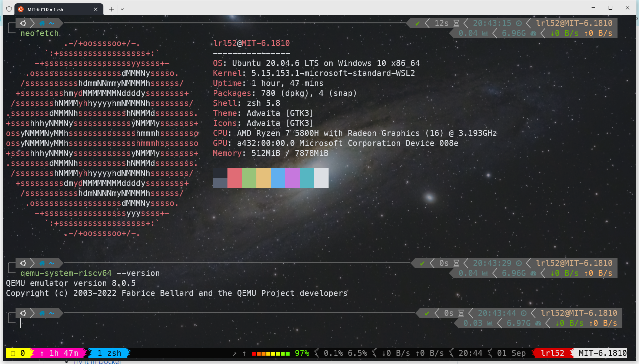Click the red 'lrl52' user segment
The width and height of the screenshot is (639, 364).
click(x=552, y=353)
